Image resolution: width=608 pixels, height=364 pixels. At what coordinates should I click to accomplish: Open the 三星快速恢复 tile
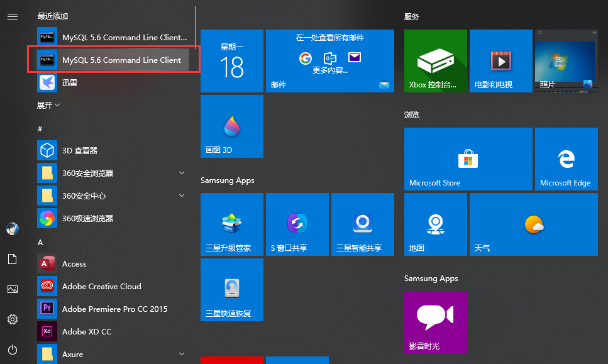coord(232,290)
